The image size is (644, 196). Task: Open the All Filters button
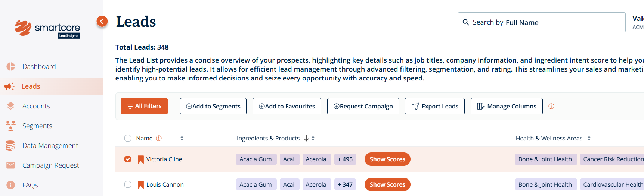tap(144, 106)
